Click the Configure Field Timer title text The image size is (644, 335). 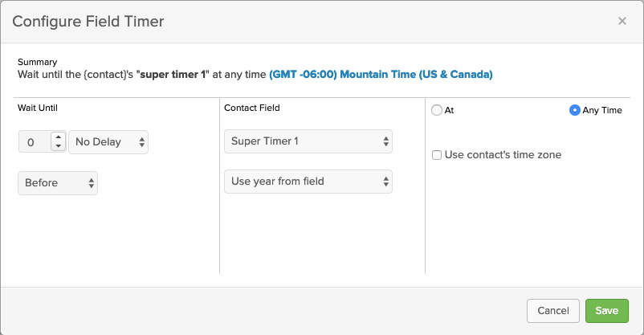tap(88, 22)
